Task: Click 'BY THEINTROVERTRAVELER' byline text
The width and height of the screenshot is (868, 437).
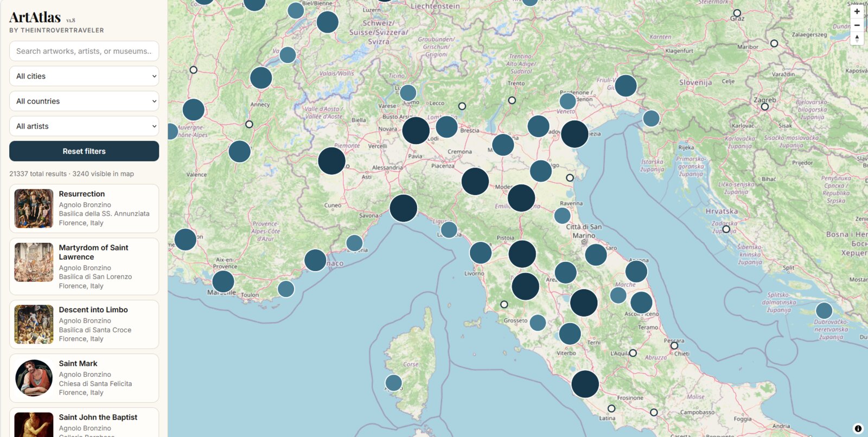Action: tap(56, 30)
